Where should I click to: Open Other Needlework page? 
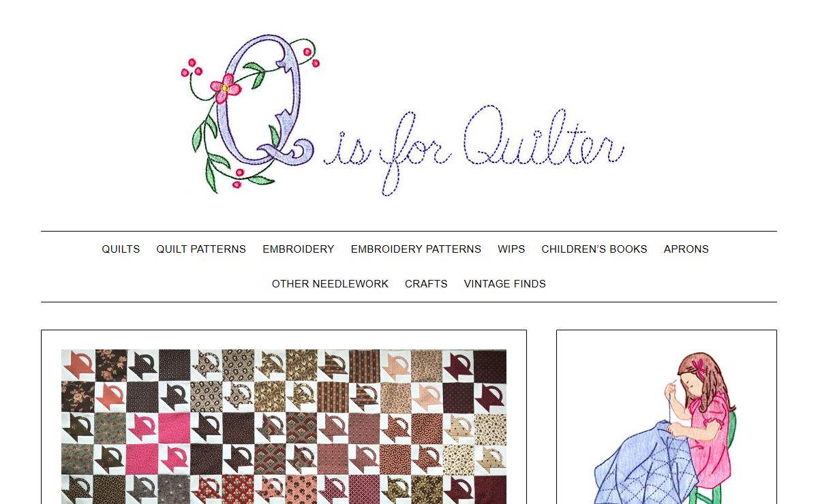tap(330, 284)
